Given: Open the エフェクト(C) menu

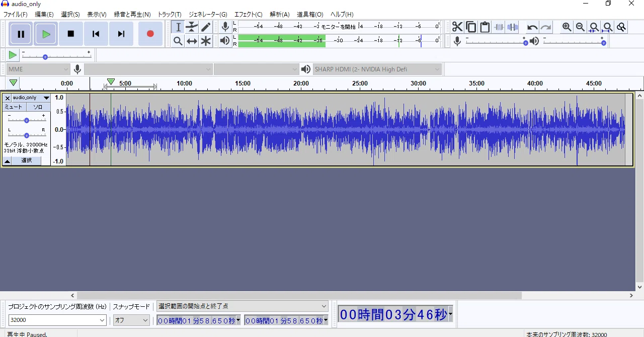Looking at the screenshot, I should [x=249, y=15].
